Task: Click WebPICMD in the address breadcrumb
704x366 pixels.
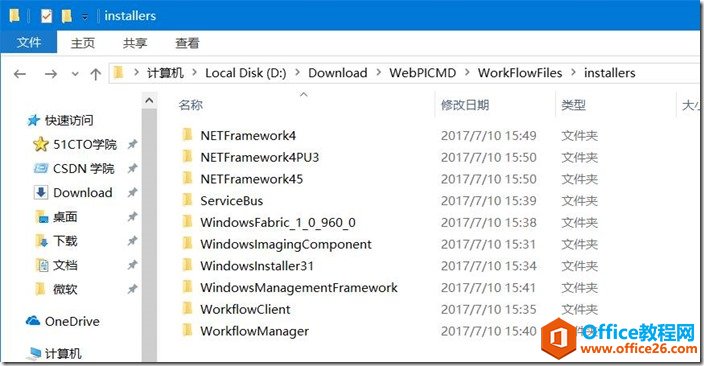Action: (x=422, y=73)
